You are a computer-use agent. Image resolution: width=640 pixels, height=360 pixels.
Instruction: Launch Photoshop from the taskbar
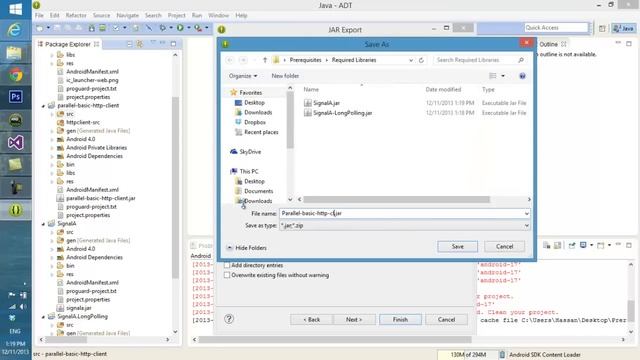click(16, 97)
